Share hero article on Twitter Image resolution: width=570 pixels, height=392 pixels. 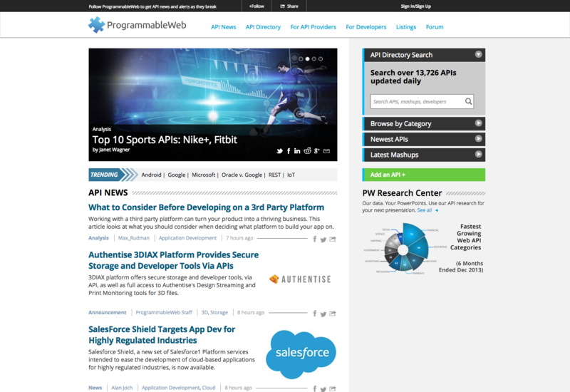(279, 151)
